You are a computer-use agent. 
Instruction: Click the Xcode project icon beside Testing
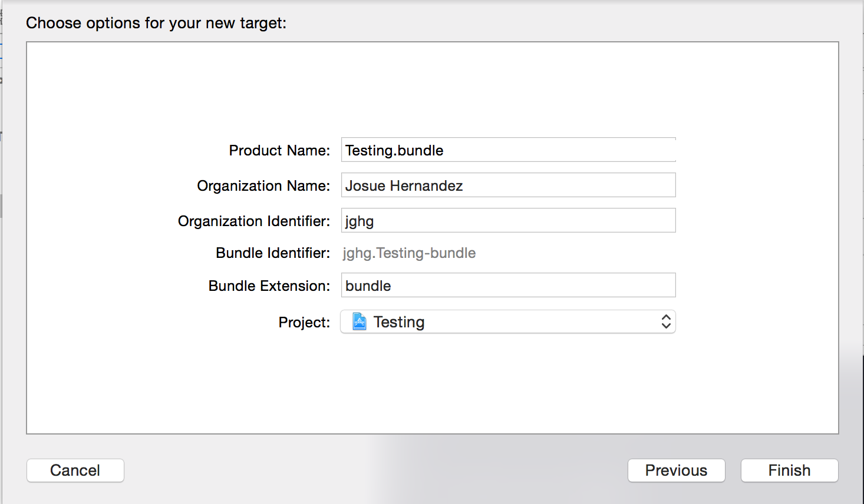pos(360,321)
